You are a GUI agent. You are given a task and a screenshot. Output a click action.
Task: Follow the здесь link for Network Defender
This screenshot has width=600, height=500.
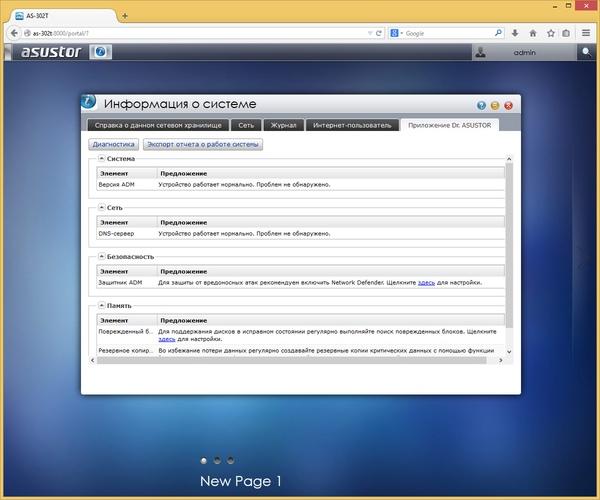click(x=426, y=283)
